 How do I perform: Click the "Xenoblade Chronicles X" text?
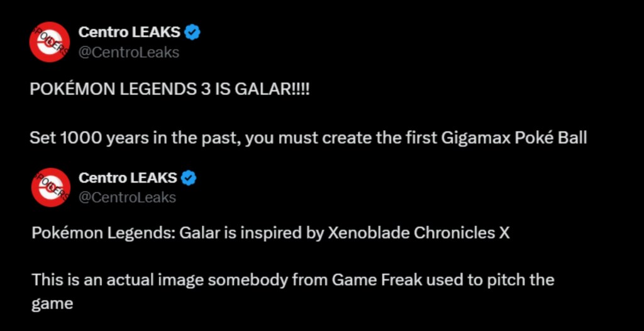click(x=419, y=233)
